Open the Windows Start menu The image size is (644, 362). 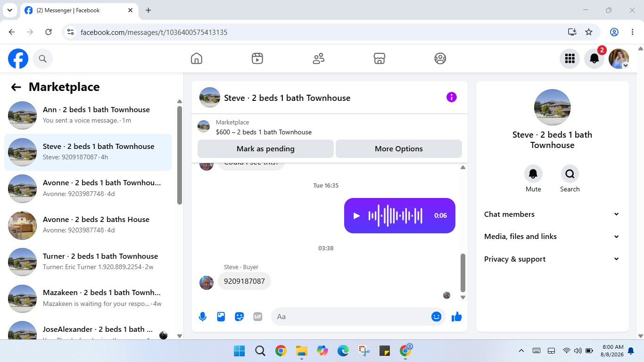click(x=239, y=351)
